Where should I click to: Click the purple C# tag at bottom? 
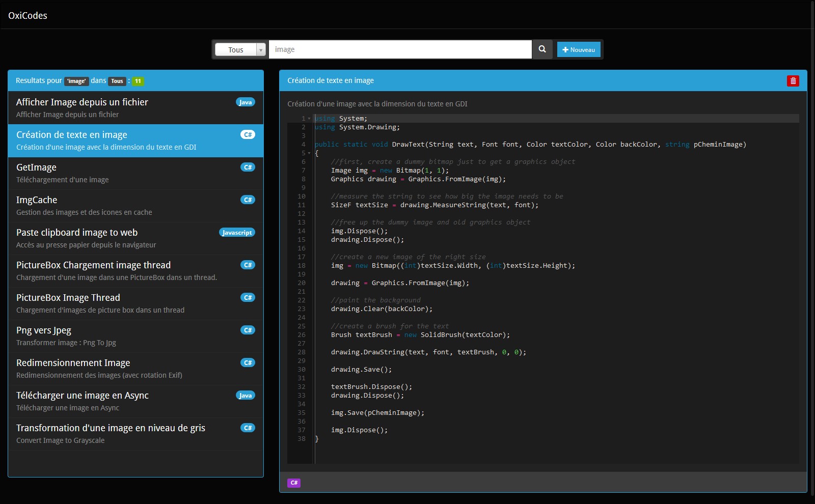pos(294,483)
